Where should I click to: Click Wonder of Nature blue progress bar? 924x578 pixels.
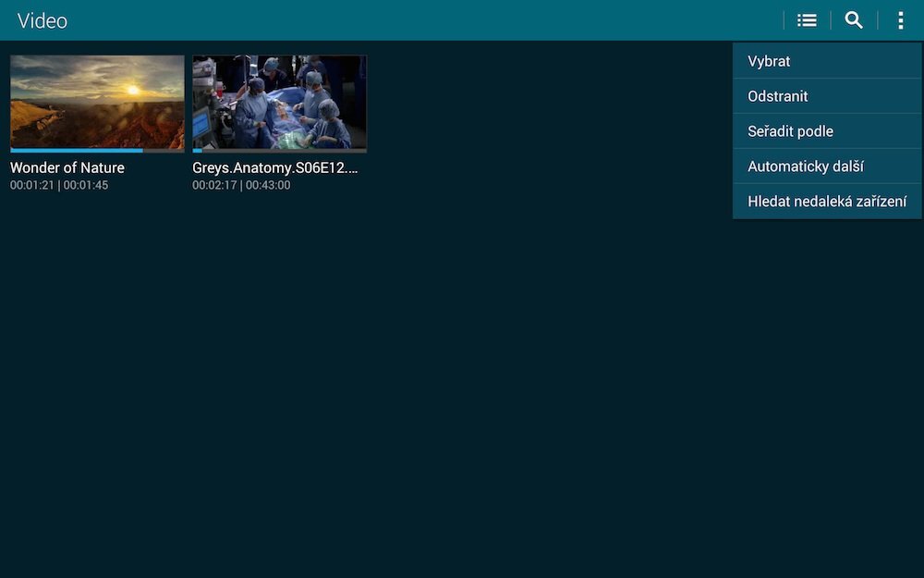point(77,150)
